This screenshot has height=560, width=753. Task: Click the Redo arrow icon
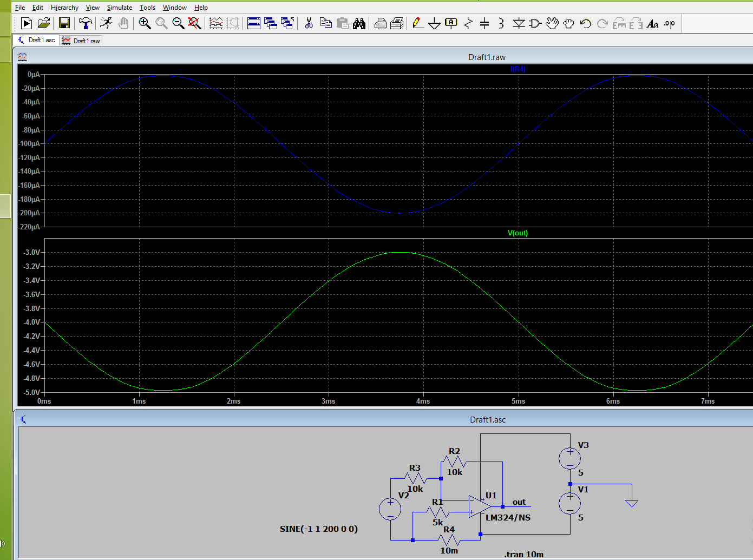coord(602,23)
